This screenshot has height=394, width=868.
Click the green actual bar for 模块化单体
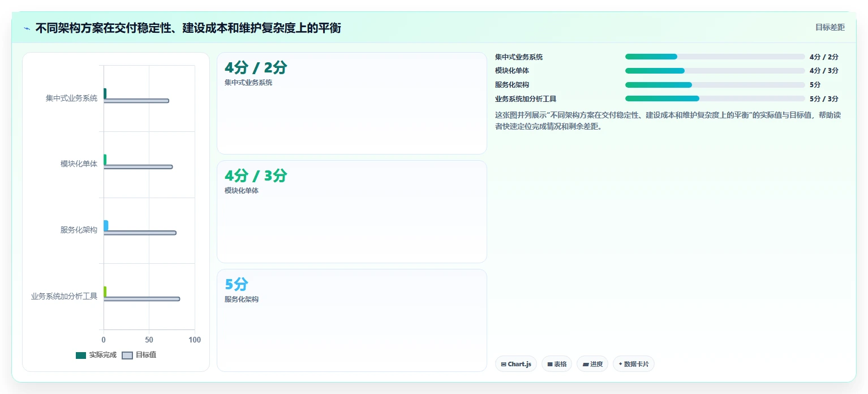pyautogui.click(x=105, y=160)
